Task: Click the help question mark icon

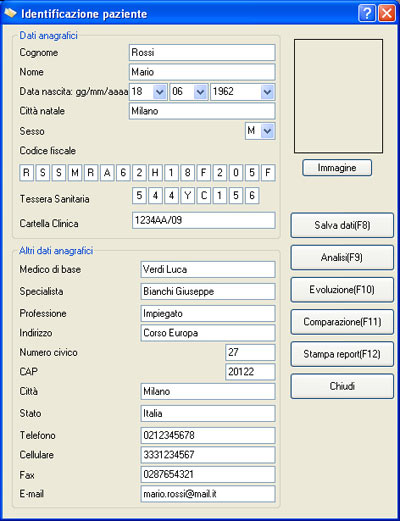Action: [x=367, y=13]
